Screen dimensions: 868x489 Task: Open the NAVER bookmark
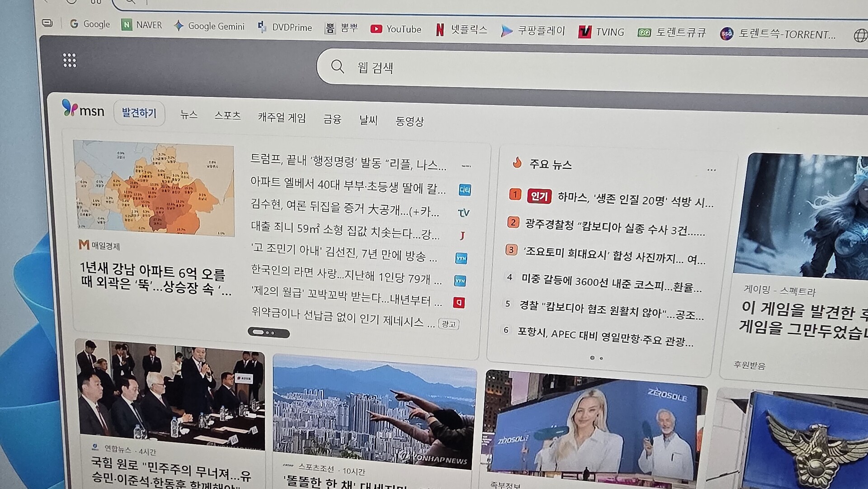[x=142, y=25]
